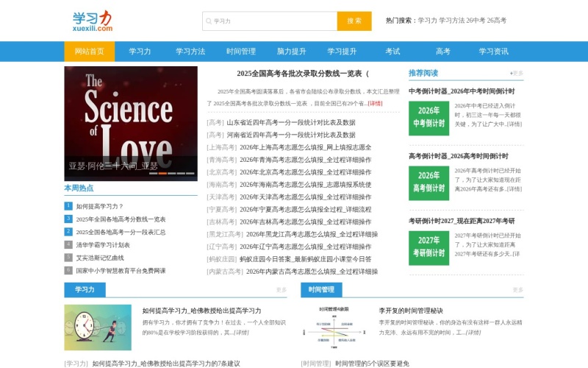Open 2025全国高考各批次录取分数线一览表 headline
588x368 pixels.
[303, 74]
